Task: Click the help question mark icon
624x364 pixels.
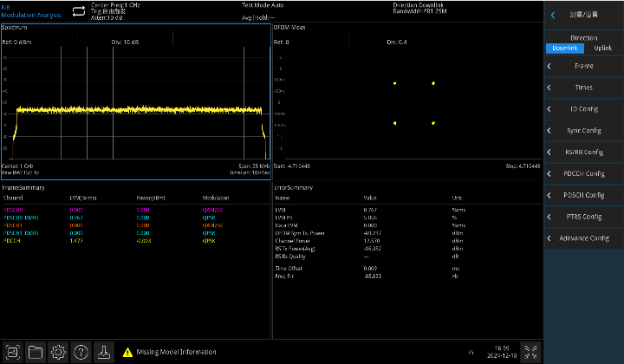Action: pyautogui.click(x=81, y=352)
